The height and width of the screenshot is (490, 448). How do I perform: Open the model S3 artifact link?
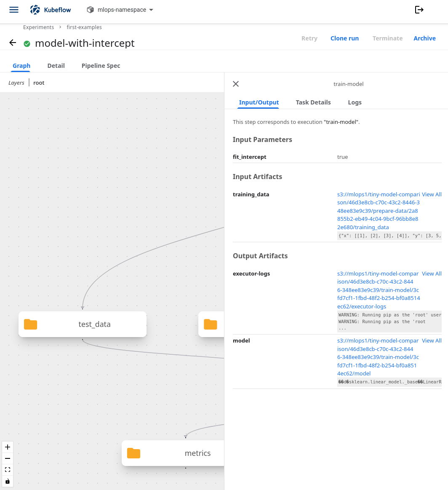click(378, 357)
